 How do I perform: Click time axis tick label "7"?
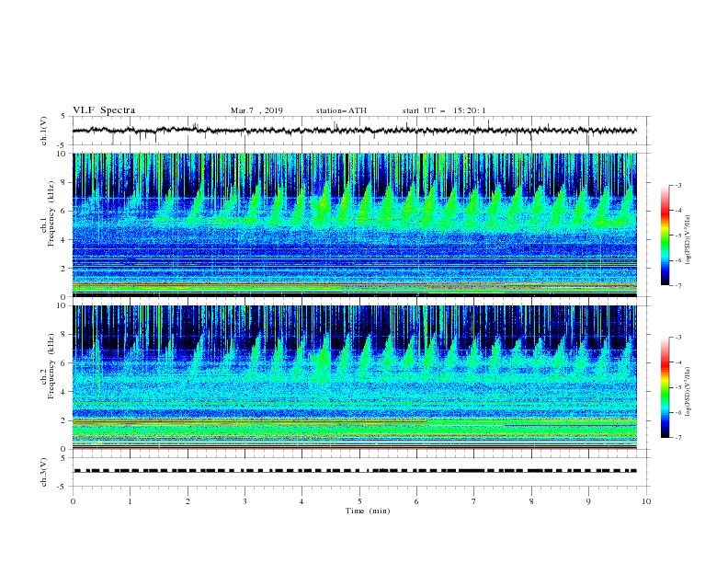(x=474, y=501)
